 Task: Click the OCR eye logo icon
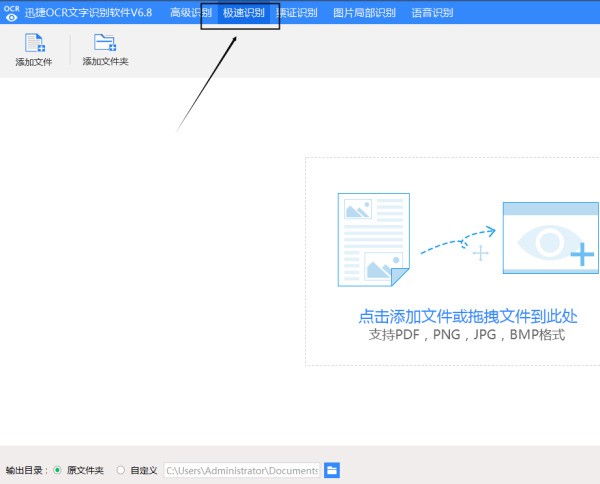11,13
